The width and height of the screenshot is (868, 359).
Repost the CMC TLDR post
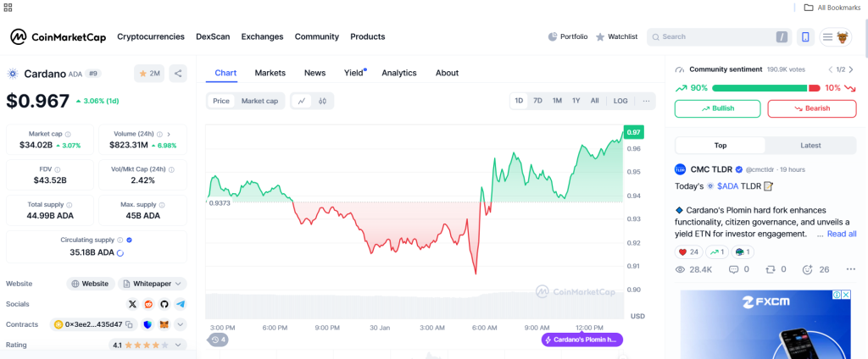pos(776,269)
